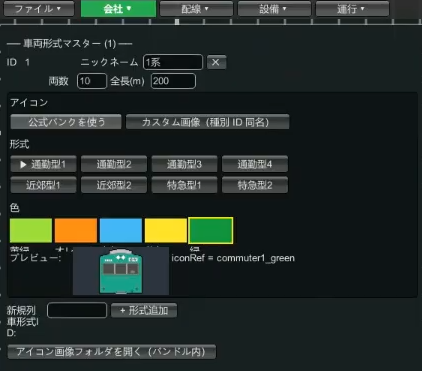Select 特急型2 vehicle format
The height and width of the screenshot is (371, 422).
[x=255, y=185]
